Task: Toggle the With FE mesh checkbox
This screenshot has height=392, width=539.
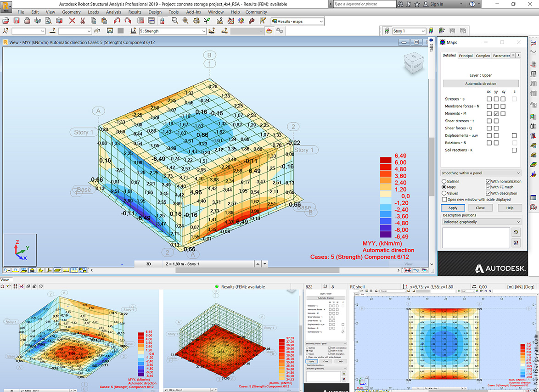Action: click(x=488, y=187)
